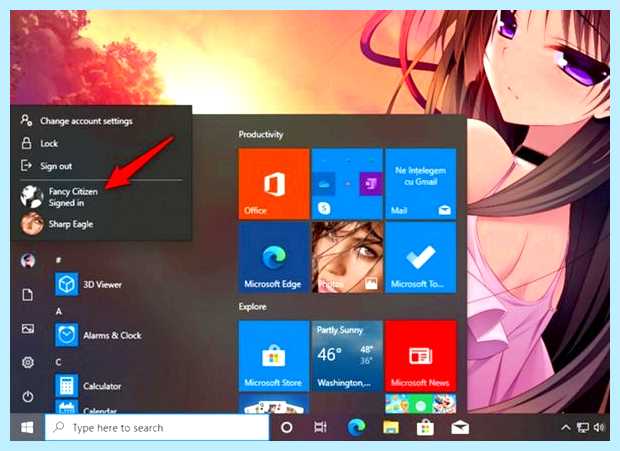Select the Fancy Citizen signed-in account
The image size is (620, 451).
(102, 197)
